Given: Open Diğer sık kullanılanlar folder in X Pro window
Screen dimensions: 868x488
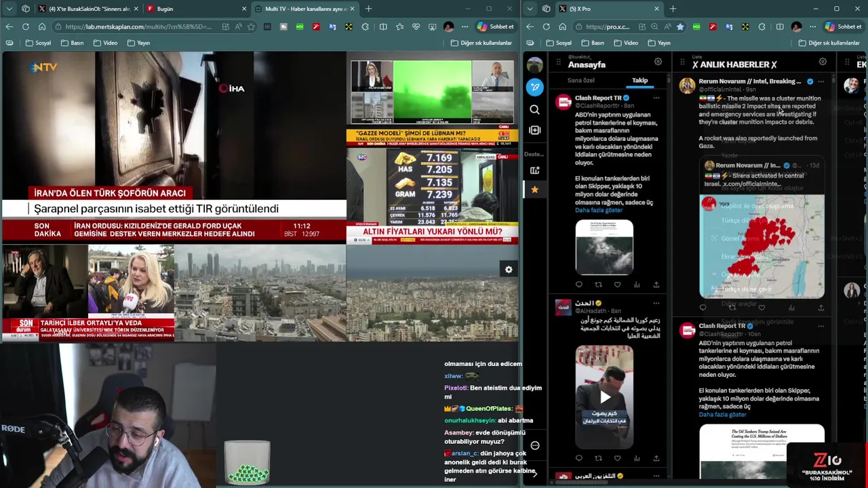Looking at the screenshot, I should pos(829,43).
